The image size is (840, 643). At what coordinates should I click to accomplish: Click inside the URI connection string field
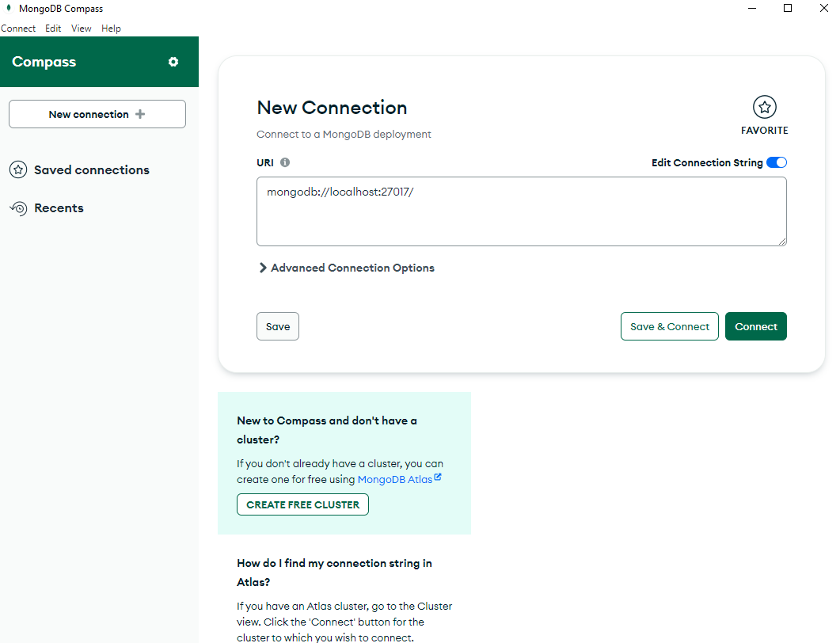pyautogui.click(x=521, y=211)
